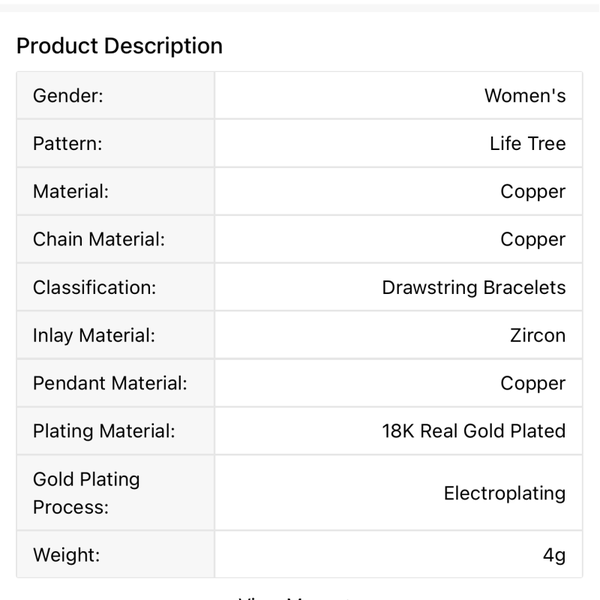The width and height of the screenshot is (600, 600).
Task: Select the Plating Material label
Action: [104, 432]
